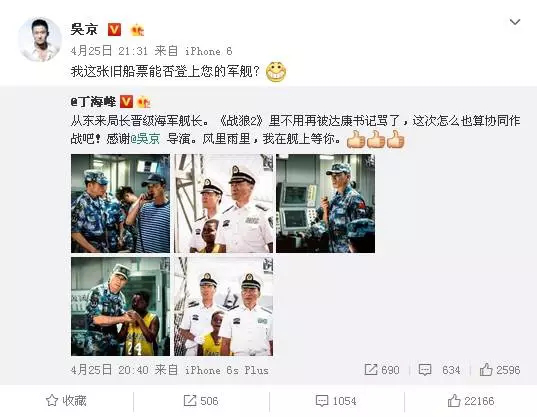The image size is (537, 417).
Task: Click the crown member badge beside 吴京
Action: tap(138, 30)
